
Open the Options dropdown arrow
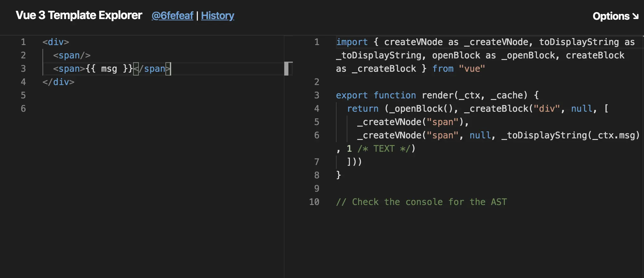pos(635,16)
